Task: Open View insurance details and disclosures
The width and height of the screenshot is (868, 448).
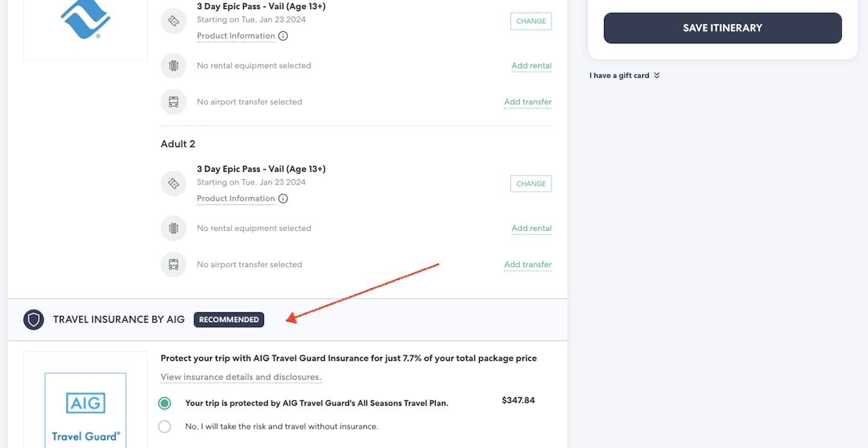Action: 241,377
